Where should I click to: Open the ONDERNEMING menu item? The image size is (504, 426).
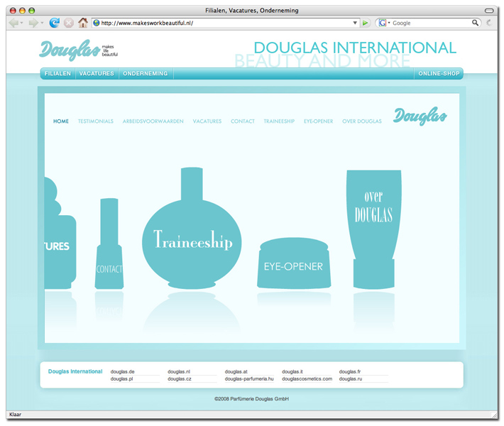click(146, 74)
